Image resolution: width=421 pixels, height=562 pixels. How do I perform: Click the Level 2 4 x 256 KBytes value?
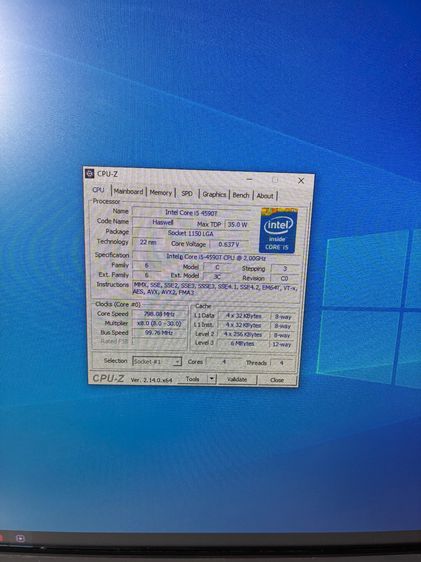[x=243, y=334]
